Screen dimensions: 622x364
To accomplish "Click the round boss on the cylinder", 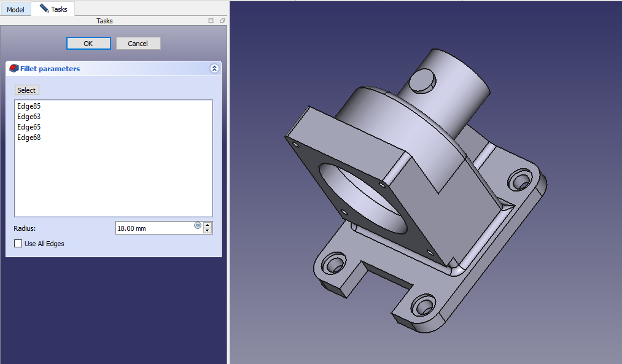I will click(422, 80).
